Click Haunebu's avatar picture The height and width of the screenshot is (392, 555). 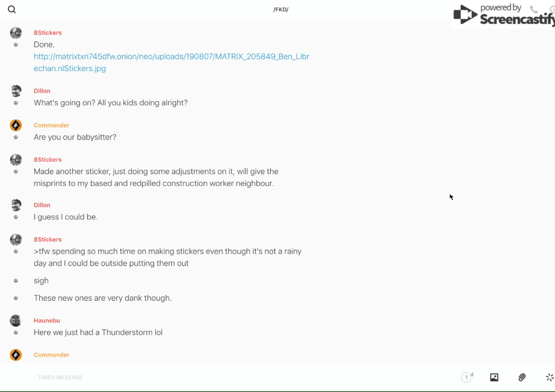coord(16,320)
